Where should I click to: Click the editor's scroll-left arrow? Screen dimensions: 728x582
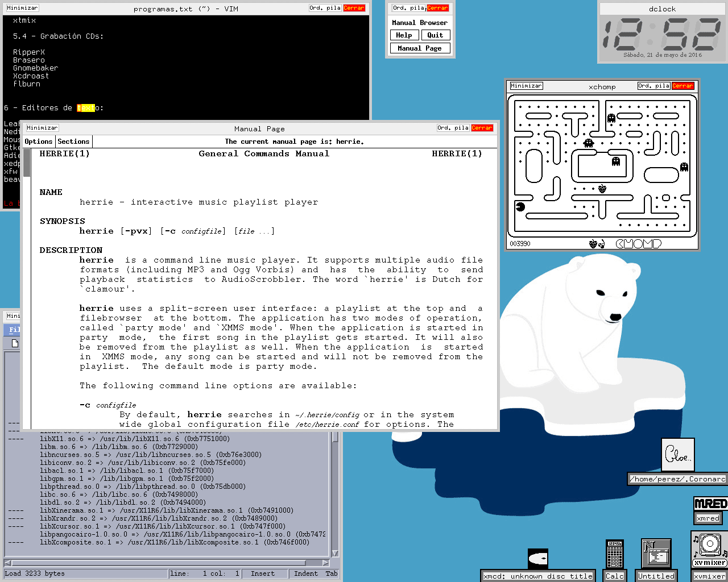click(x=8, y=563)
